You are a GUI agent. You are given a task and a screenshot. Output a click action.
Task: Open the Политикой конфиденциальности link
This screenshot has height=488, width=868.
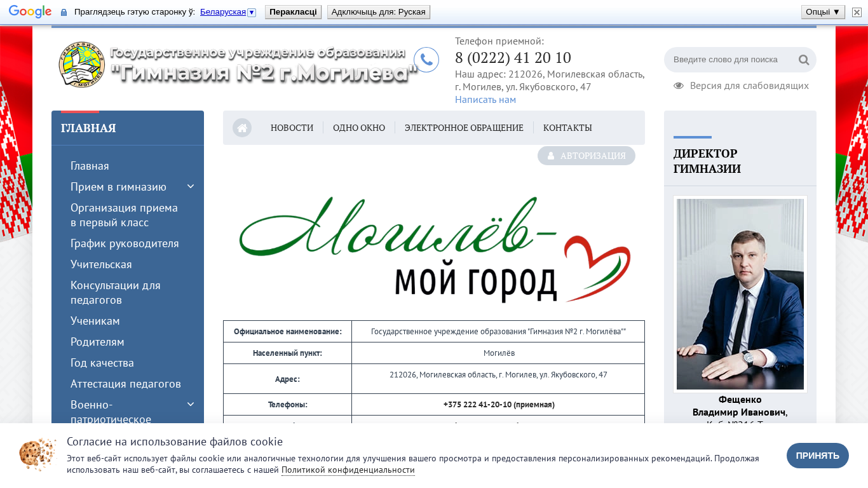coord(348,470)
